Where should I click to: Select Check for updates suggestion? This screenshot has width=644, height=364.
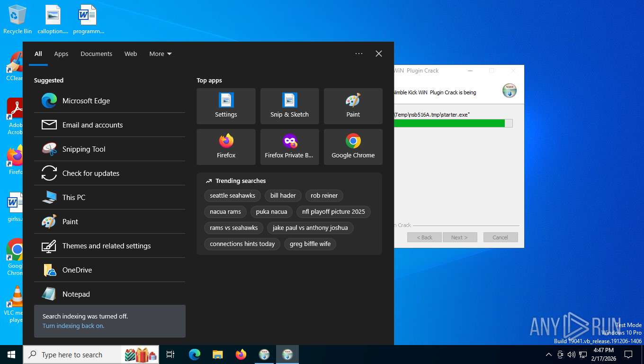109,173
